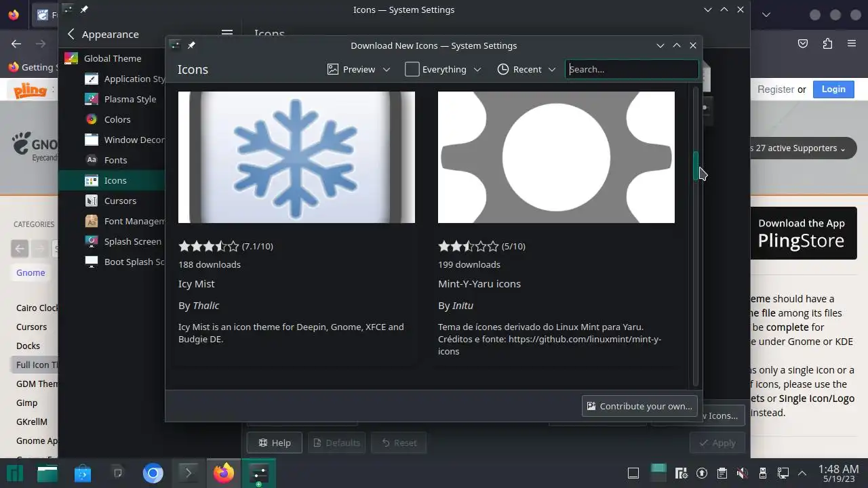Switch to Firefox in taskbar
The width and height of the screenshot is (868, 488).
(x=223, y=472)
